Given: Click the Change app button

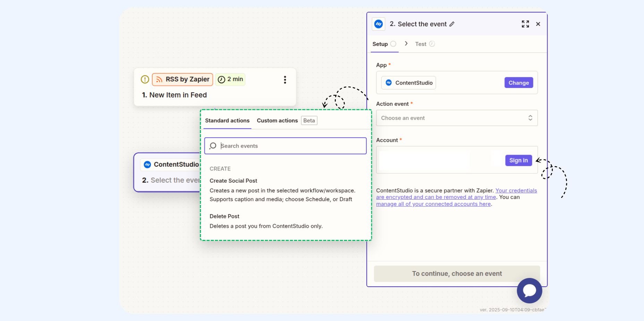Looking at the screenshot, I should [518, 83].
